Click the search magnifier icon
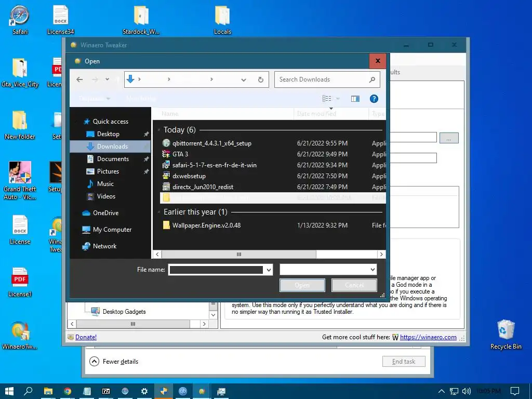This screenshot has width=532, height=399. click(x=372, y=79)
